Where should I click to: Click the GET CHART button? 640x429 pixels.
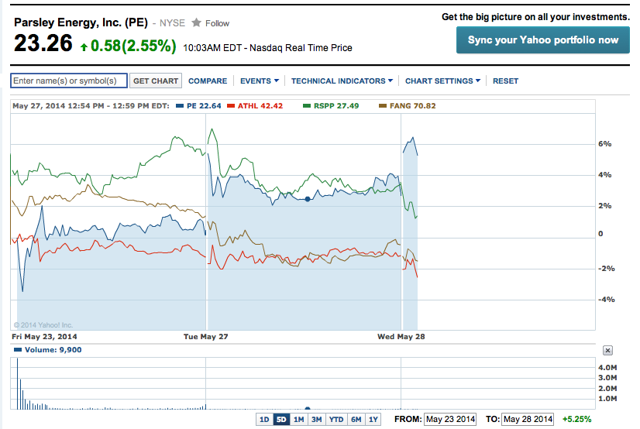(x=156, y=81)
